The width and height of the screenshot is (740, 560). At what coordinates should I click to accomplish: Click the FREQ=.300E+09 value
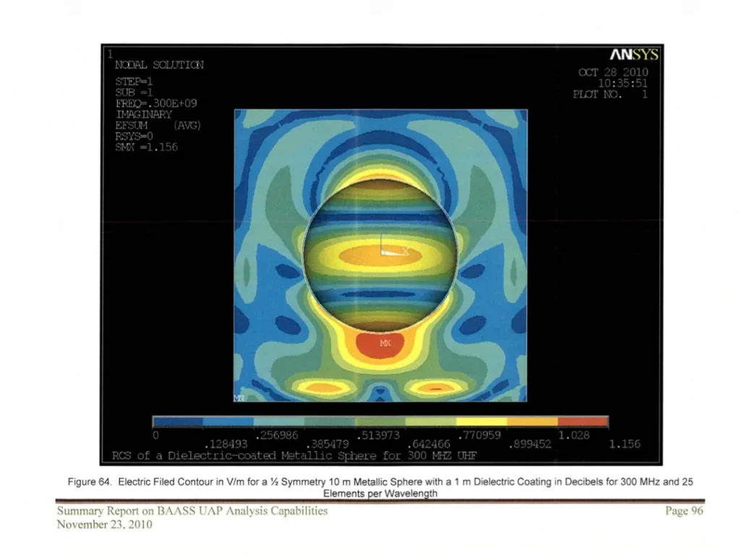[x=156, y=103]
